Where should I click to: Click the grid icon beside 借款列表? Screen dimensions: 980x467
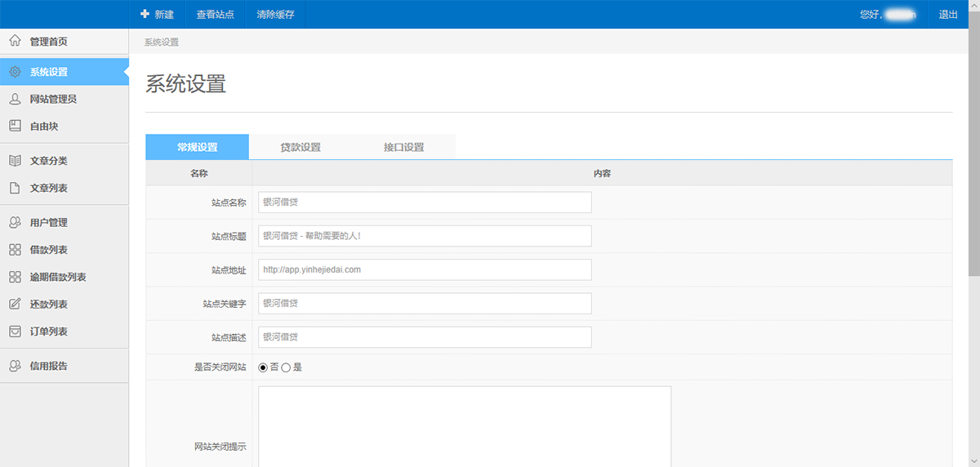(15, 250)
